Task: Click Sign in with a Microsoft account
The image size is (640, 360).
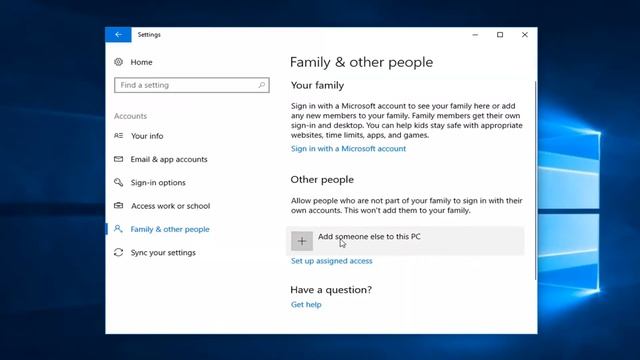Action: (348, 149)
